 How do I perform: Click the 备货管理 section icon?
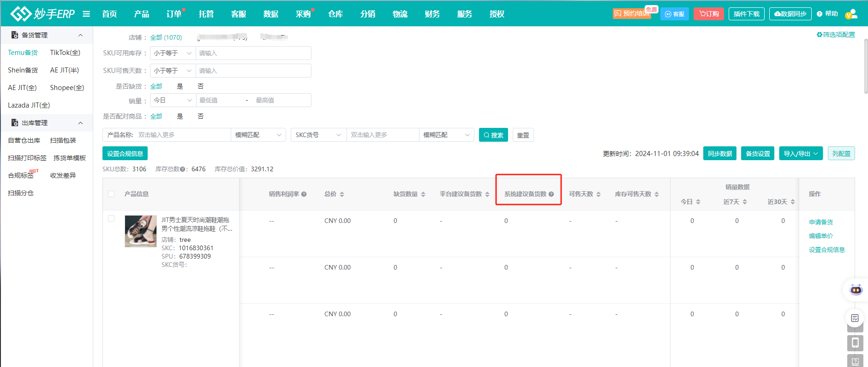tap(14, 35)
